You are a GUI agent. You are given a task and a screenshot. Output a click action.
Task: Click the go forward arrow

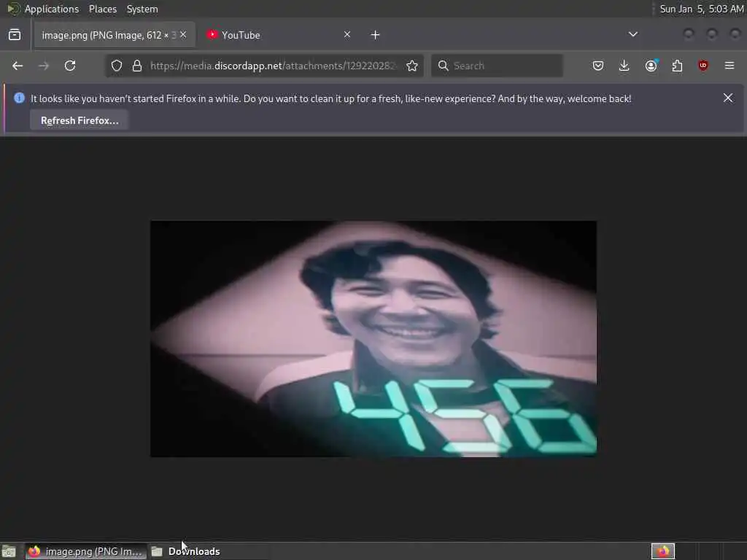[44, 66]
